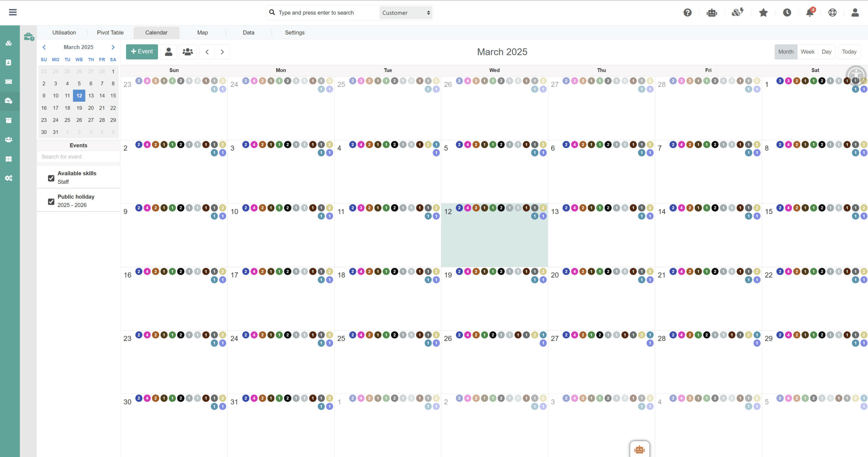The image size is (868, 457).
Task: Switch to Month view
Action: coord(786,52)
